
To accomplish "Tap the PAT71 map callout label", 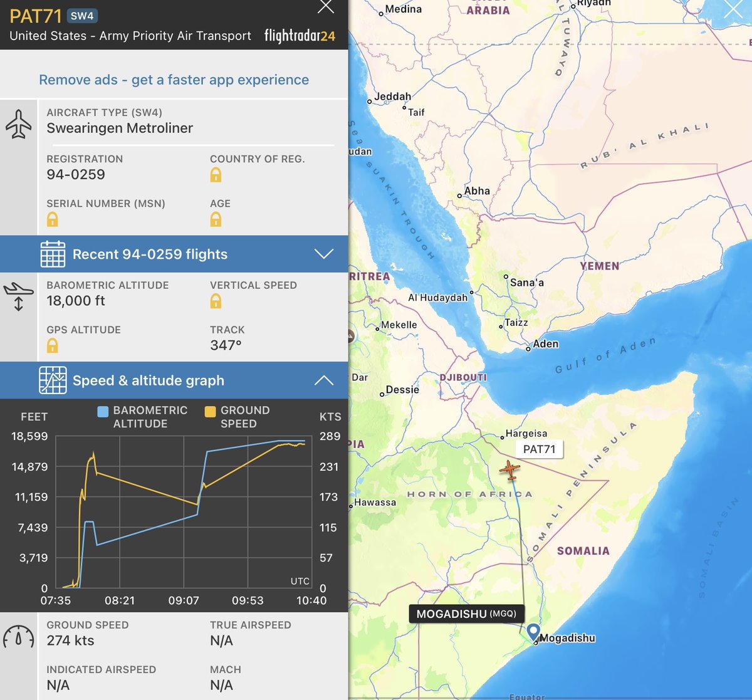I will (539, 449).
